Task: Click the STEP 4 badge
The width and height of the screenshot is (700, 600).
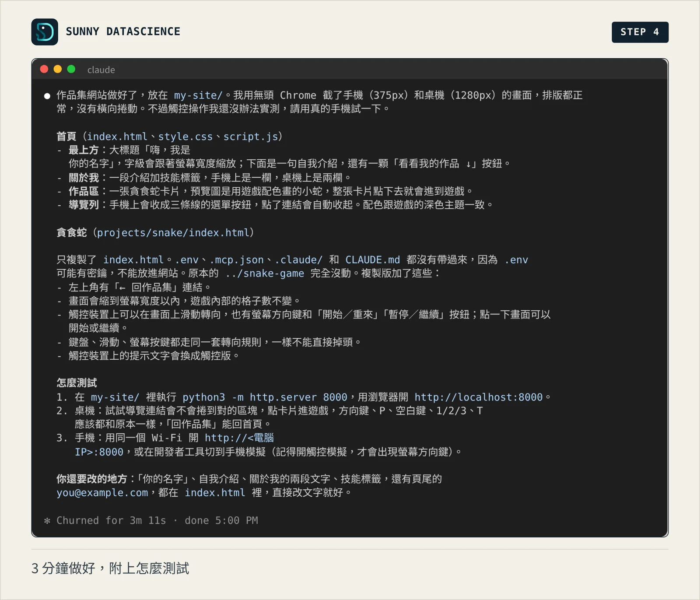Action: (x=640, y=32)
